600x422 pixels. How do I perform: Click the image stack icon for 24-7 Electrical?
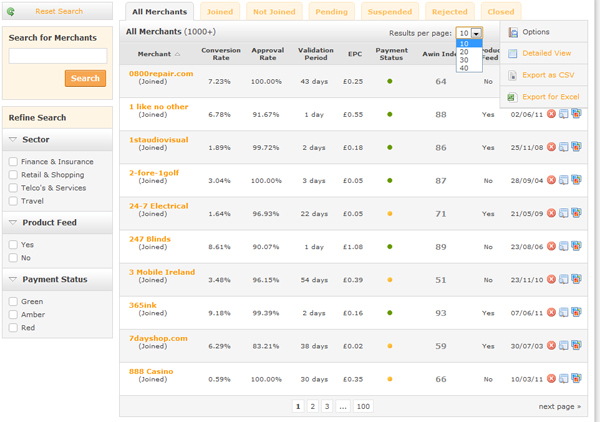(x=576, y=213)
